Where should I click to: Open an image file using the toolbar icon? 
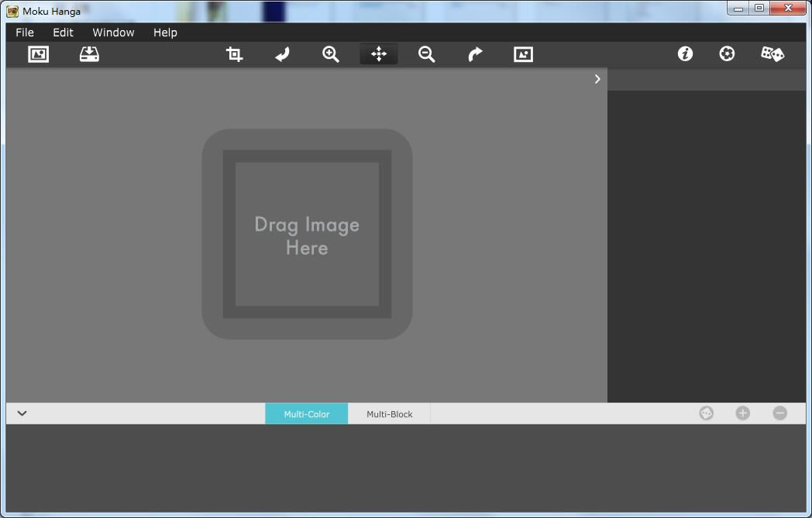click(x=37, y=53)
